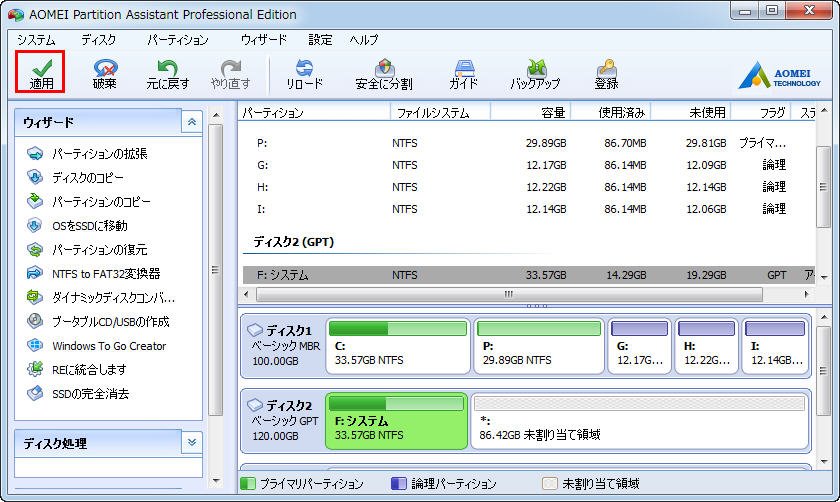This screenshot has height=502, width=840.
Task: Open the パーティション menu
Action: point(178,40)
